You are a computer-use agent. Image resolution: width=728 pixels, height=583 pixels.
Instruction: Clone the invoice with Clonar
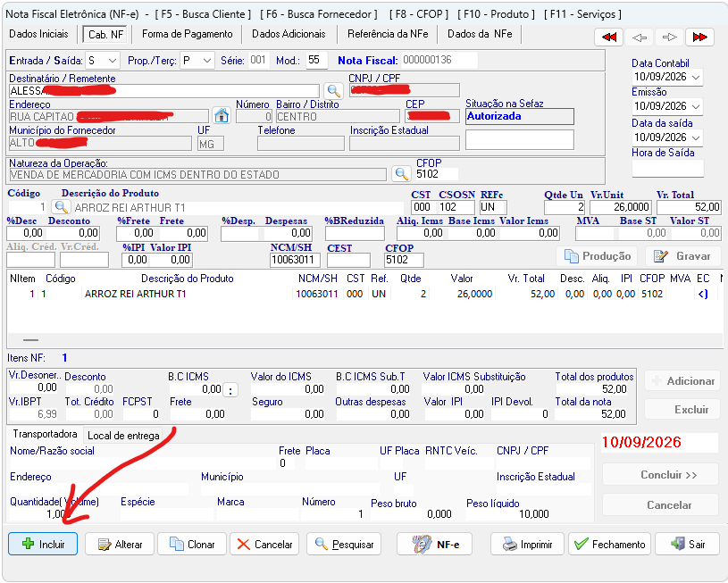(x=192, y=544)
